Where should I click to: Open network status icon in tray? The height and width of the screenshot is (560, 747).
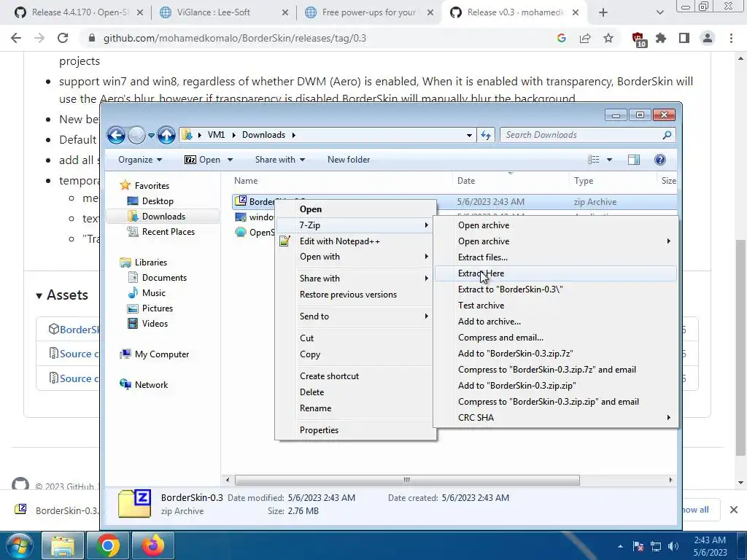click(x=656, y=546)
